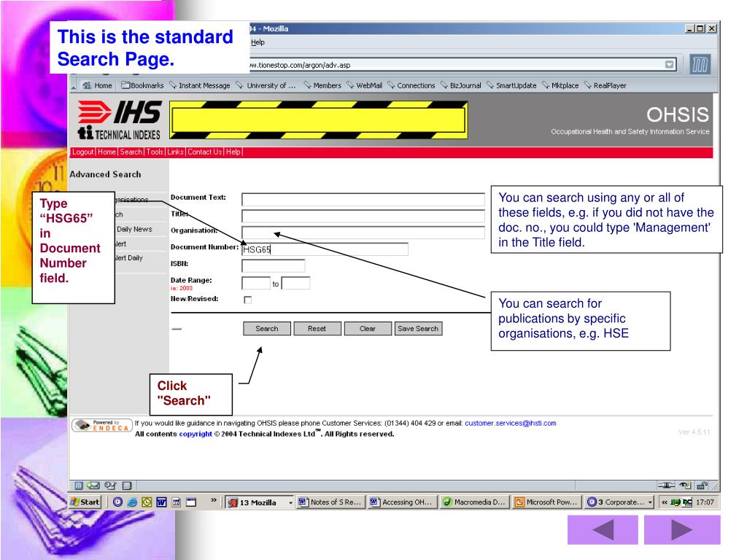The height and width of the screenshot is (560, 747).
Task: Click Contact Us in the red navigation bar
Action: click(205, 152)
